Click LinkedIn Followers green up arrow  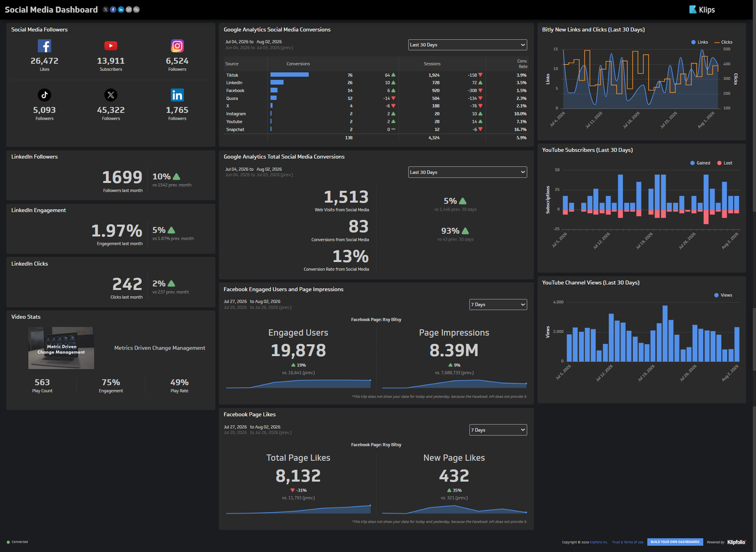pyautogui.click(x=177, y=177)
